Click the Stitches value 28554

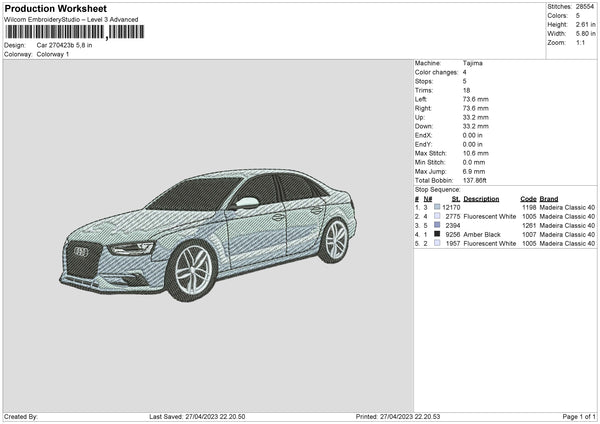(585, 7)
